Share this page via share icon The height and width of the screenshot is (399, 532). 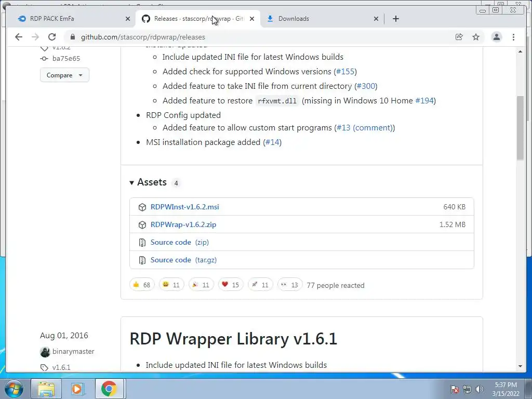(x=459, y=37)
